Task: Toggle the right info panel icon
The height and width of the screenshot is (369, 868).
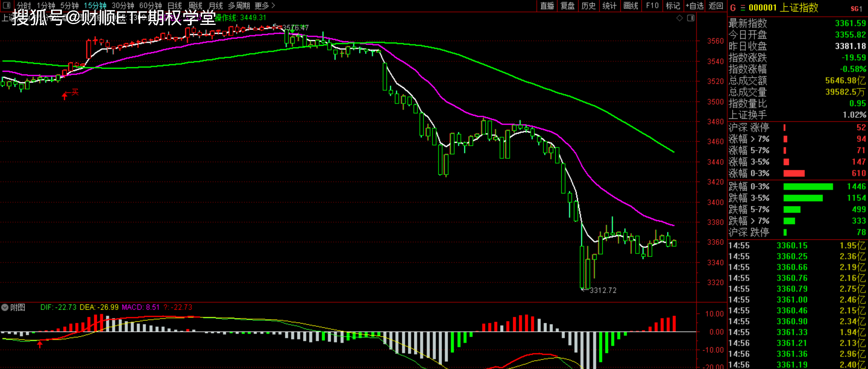Action: (x=691, y=18)
